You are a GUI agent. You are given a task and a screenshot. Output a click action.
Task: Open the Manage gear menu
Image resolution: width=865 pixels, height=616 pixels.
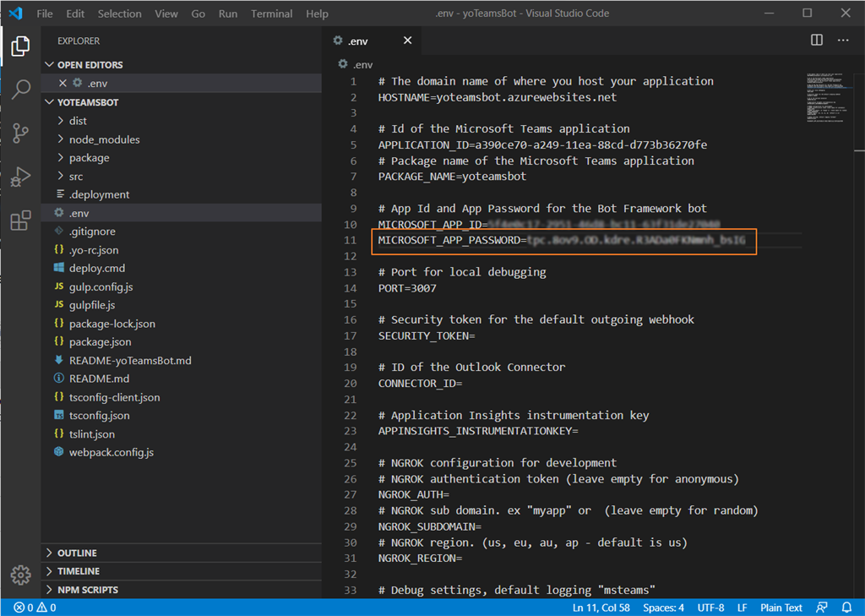click(x=20, y=575)
